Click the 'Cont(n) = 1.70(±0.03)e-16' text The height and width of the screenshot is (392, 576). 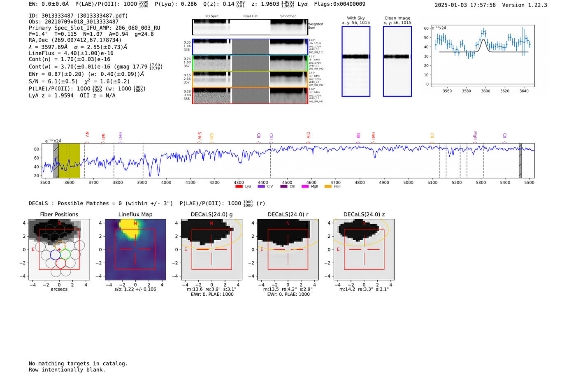coord(70,60)
